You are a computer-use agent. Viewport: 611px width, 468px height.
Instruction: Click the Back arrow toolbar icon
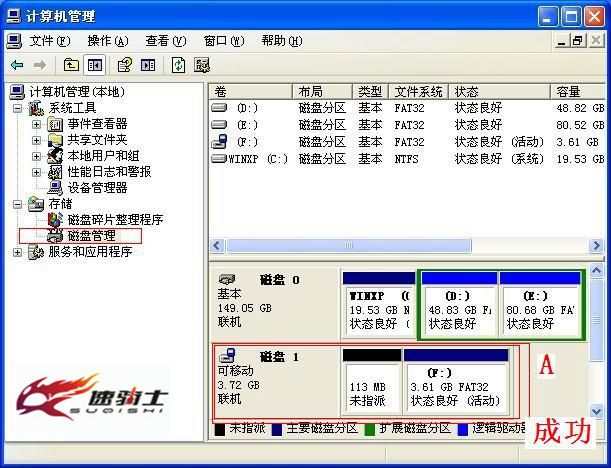point(17,65)
